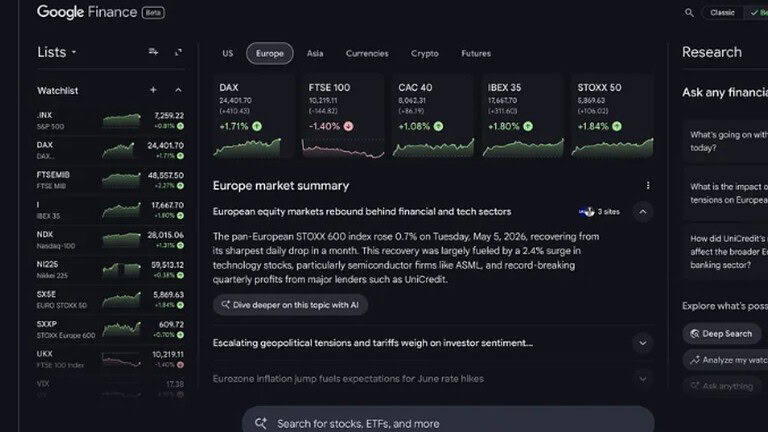Viewport: 768px width, 432px height.
Task: Click the Beta badge next to logo
Action: point(153,13)
